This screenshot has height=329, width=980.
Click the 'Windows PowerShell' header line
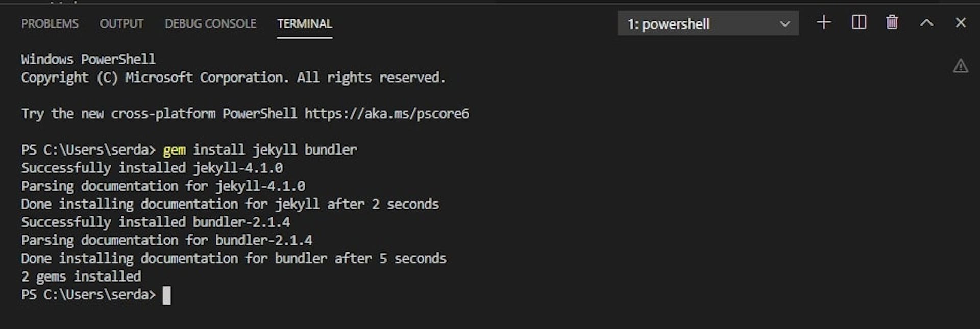[x=88, y=59]
